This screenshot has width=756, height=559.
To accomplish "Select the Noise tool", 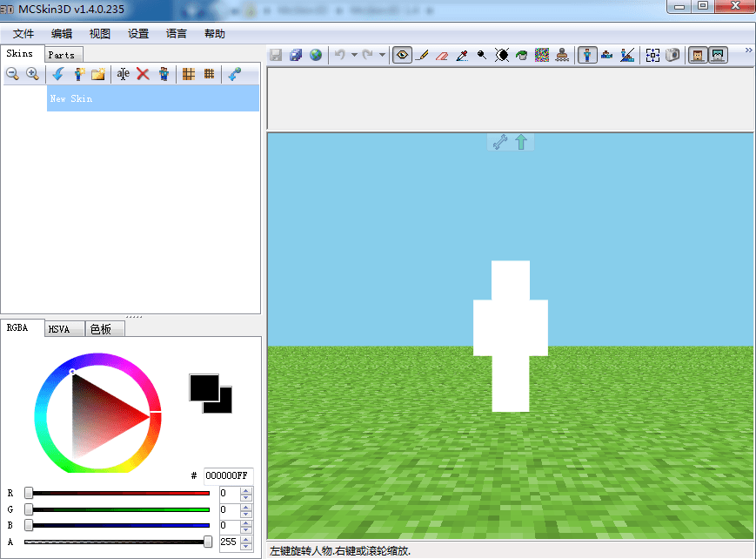I will tap(542, 55).
